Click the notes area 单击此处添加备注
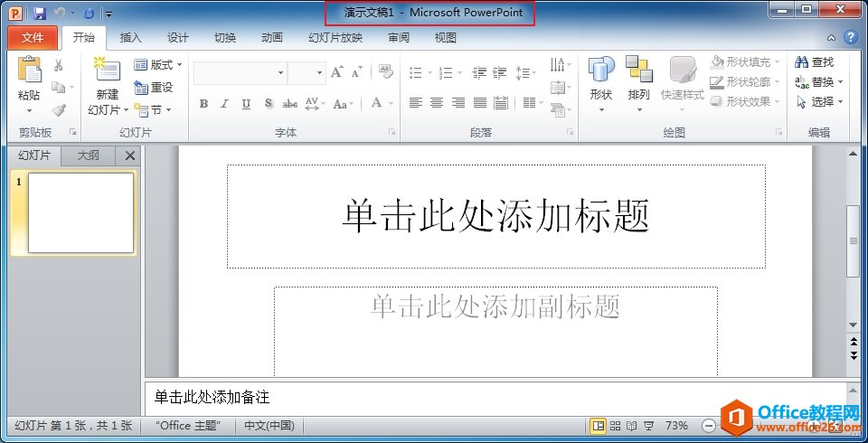The image size is (868, 443). (x=495, y=397)
